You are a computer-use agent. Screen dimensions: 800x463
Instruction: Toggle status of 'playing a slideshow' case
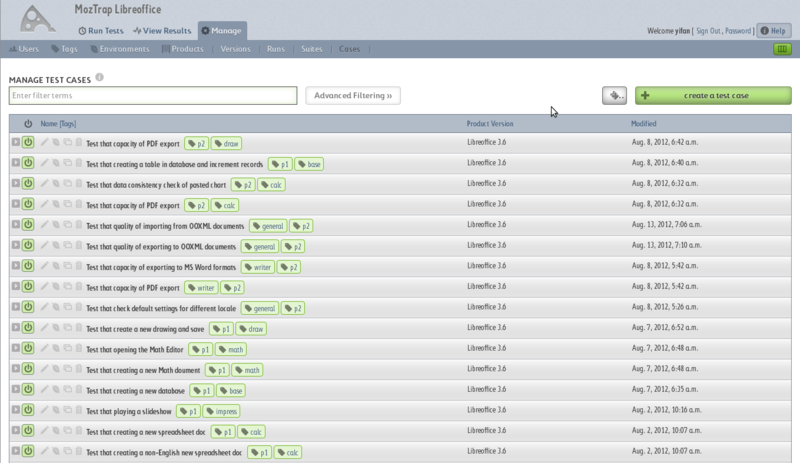coord(28,410)
